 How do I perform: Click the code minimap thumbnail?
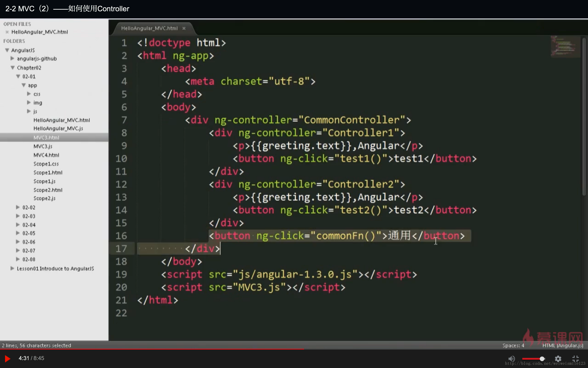click(x=565, y=47)
